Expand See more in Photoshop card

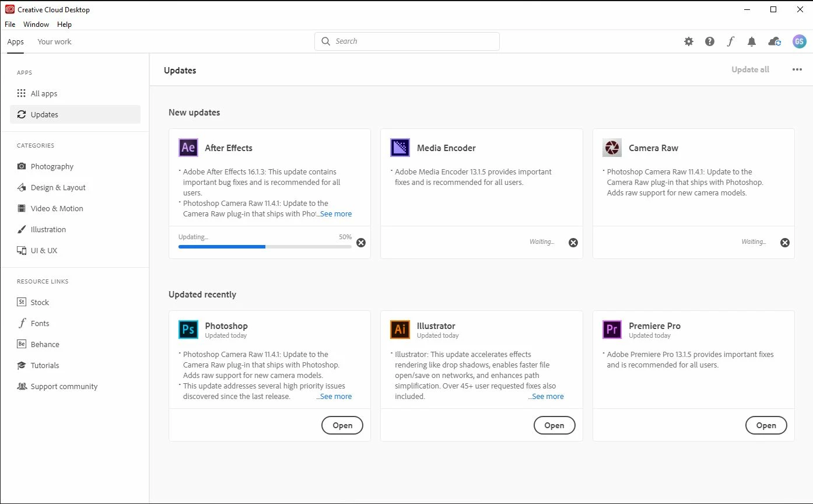pyautogui.click(x=335, y=396)
